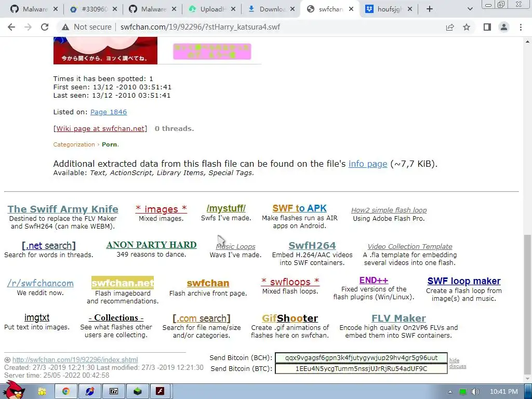
Task: Open Chrome's three-dot menu
Action: tap(521, 27)
